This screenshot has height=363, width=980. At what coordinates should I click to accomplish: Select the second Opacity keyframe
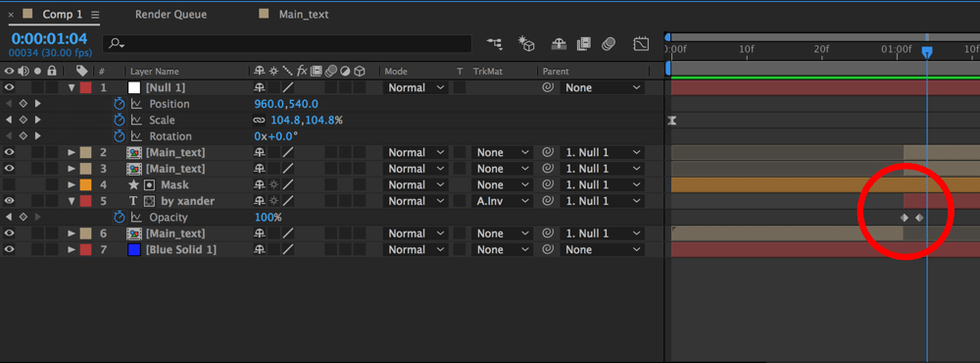click(x=919, y=218)
